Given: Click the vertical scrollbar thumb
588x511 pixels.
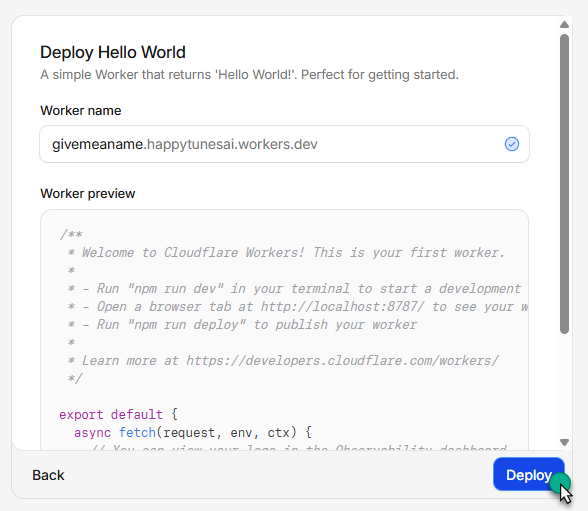Looking at the screenshot, I should pos(564,184).
